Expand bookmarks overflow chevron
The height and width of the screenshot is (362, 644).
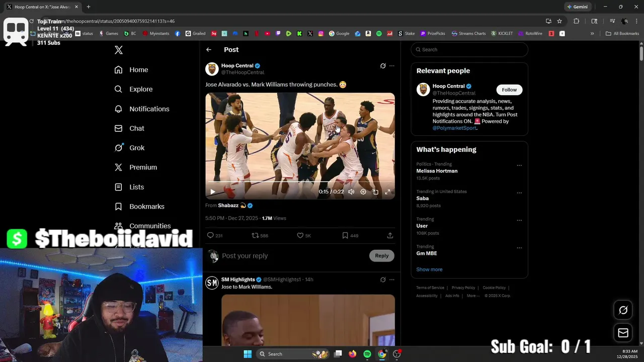click(592, 34)
